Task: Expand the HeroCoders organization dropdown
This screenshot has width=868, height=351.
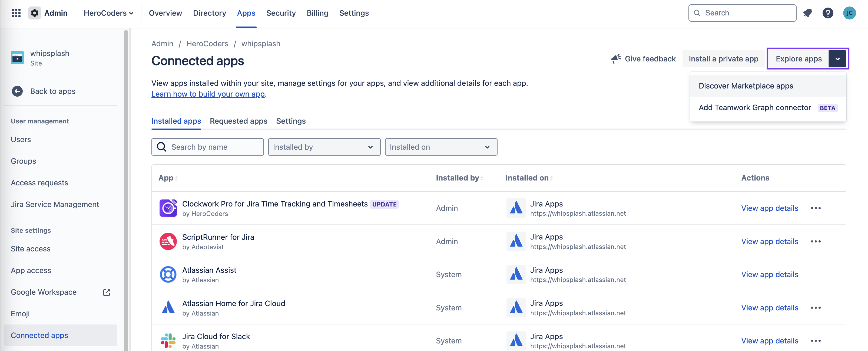Action: [108, 13]
